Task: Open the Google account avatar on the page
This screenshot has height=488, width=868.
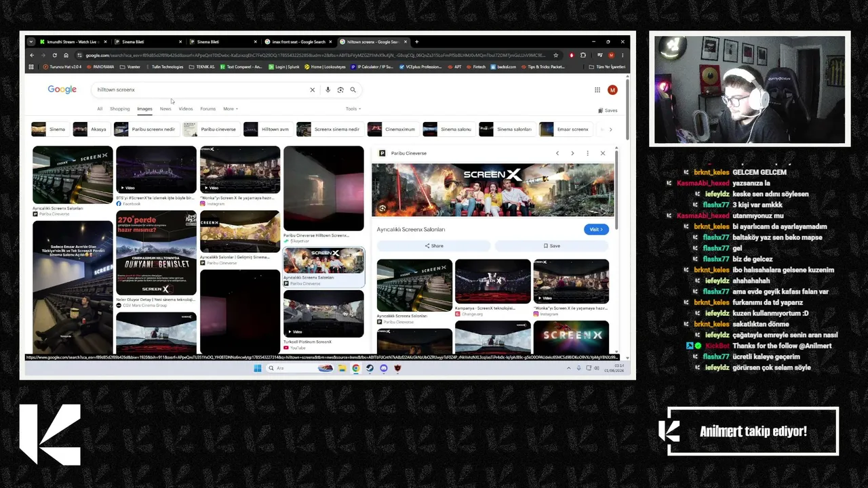Action: pos(612,89)
